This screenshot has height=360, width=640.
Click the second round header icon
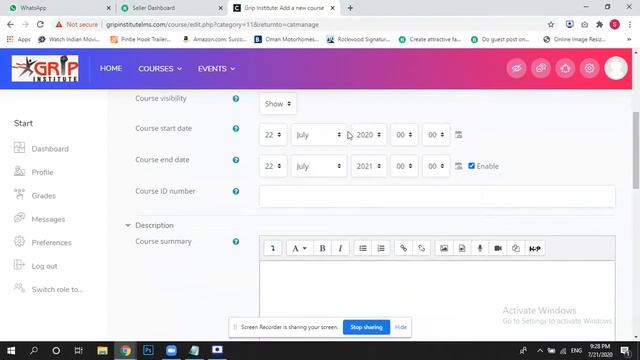tap(541, 69)
